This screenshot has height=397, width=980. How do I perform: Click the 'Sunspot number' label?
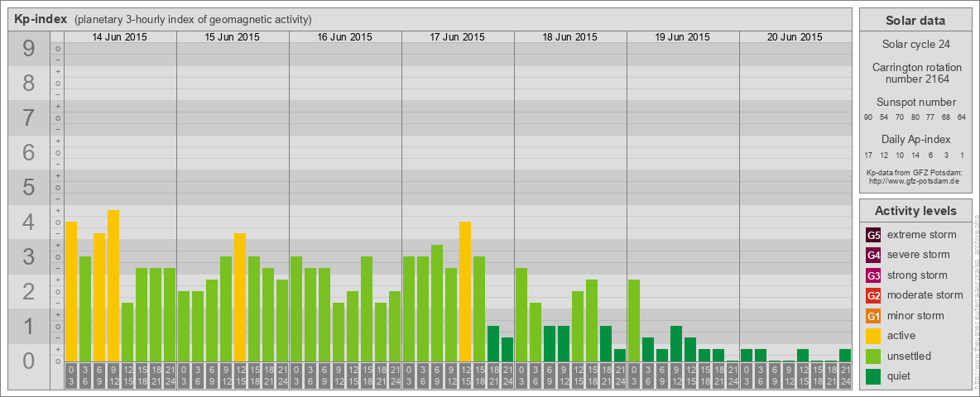pyautogui.click(x=915, y=103)
